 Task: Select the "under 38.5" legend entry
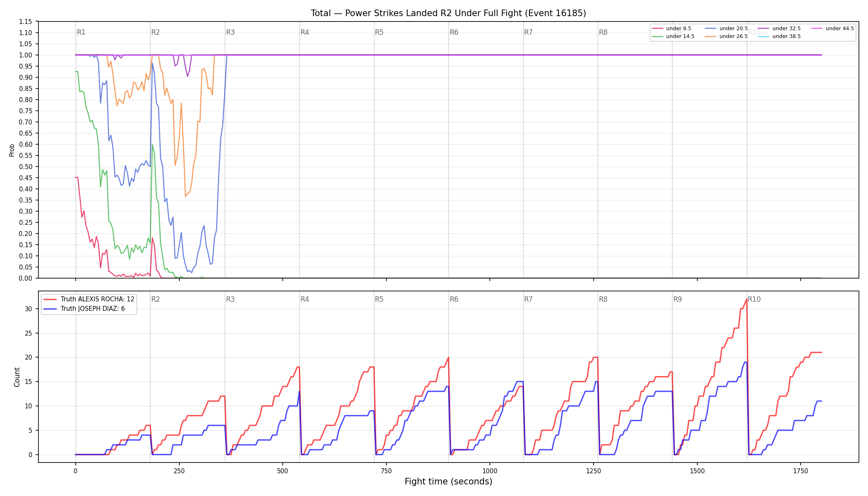[780, 36]
